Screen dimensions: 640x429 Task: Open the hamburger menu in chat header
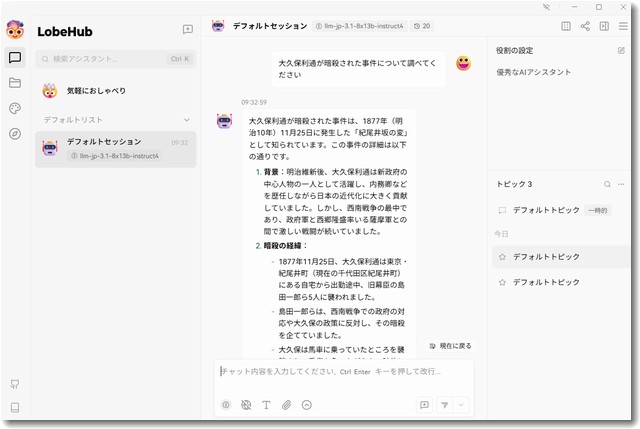(x=622, y=26)
